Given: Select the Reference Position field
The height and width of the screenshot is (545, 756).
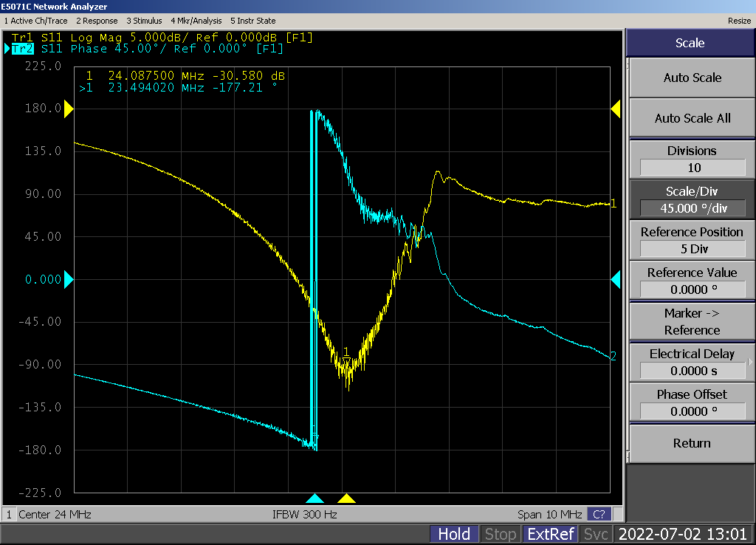Looking at the screenshot, I should (691, 249).
